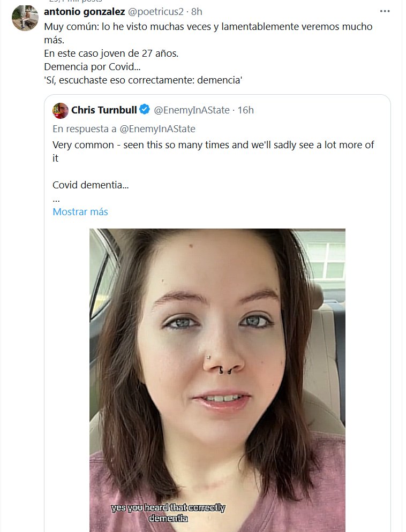Viewport: 406px width, 532px height.
Task: Expand quoted tweet via "Mostrar más"
Action: coord(80,211)
